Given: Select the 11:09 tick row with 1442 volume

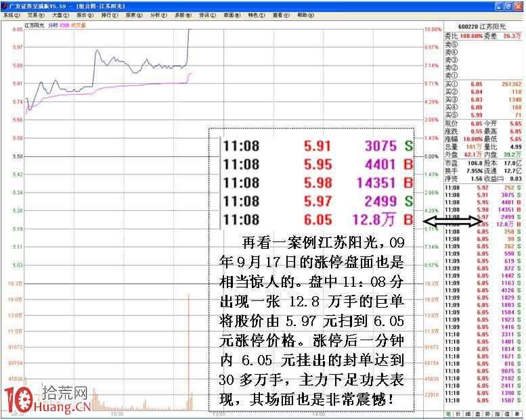Looking at the screenshot, I should (483, 275).
